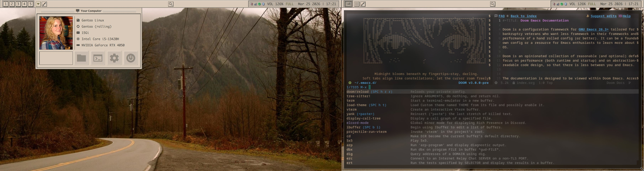The height and width of the screenshot is (171, 644).
Task: Open the dotted grid icon next to workspace 10
Action: (x=357, y=4)
